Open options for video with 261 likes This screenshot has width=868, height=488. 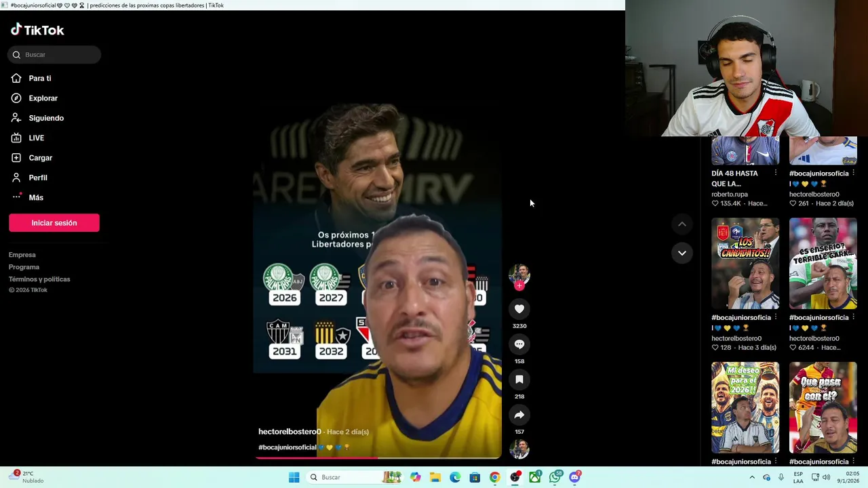853,174
